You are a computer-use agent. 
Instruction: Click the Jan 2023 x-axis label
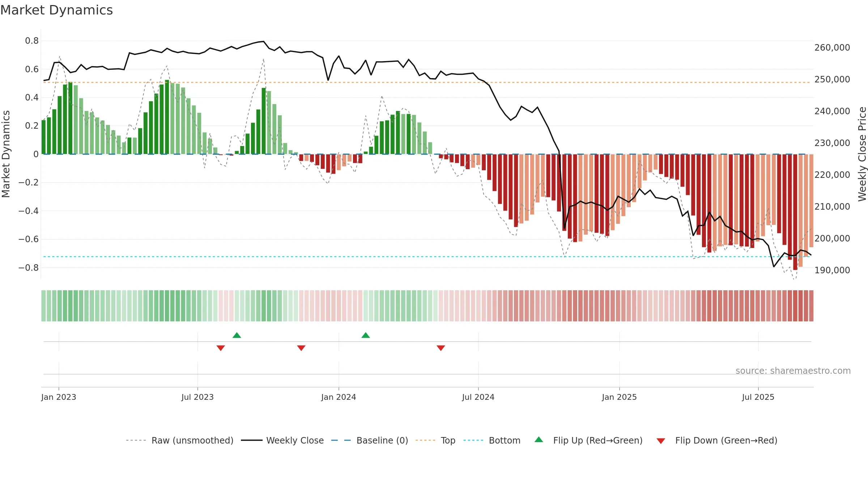59,397
